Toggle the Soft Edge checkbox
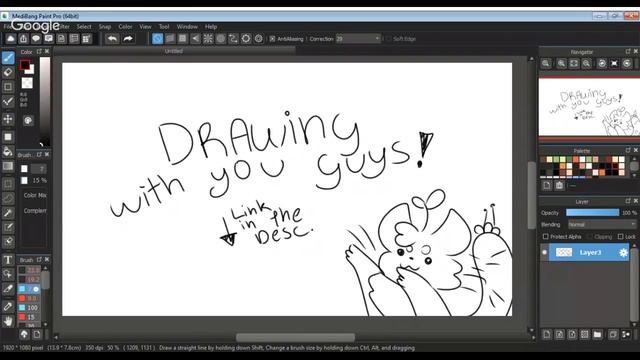Image resolution: width=640 pixels, height=360 pixels. pyautogui.click(x=388, y=39)
